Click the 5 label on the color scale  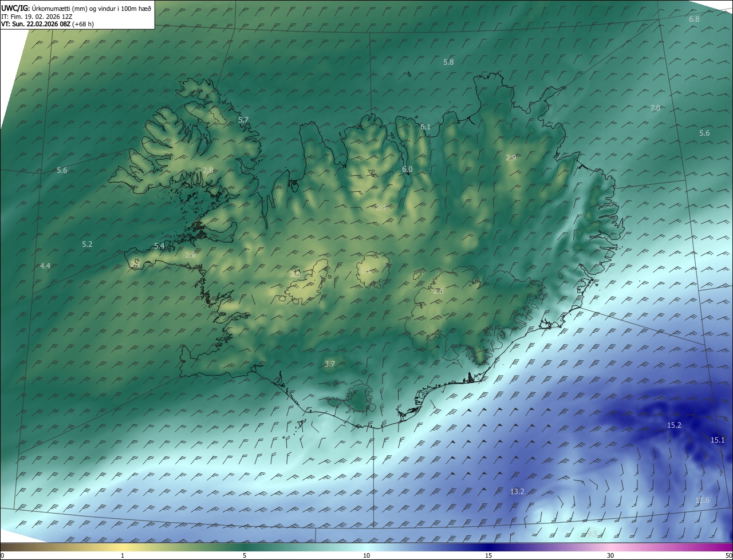[245, 555]
